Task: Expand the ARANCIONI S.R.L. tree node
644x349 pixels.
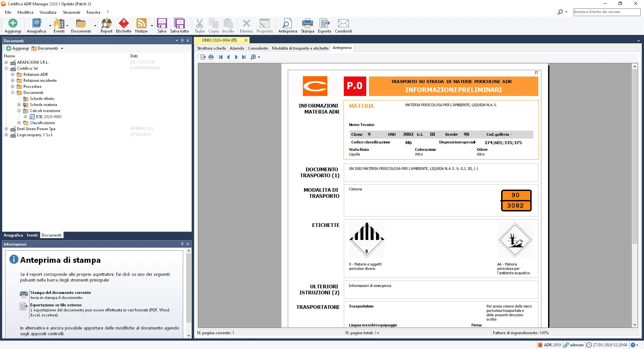Action: pyautogui.click(x=6, y=62)
